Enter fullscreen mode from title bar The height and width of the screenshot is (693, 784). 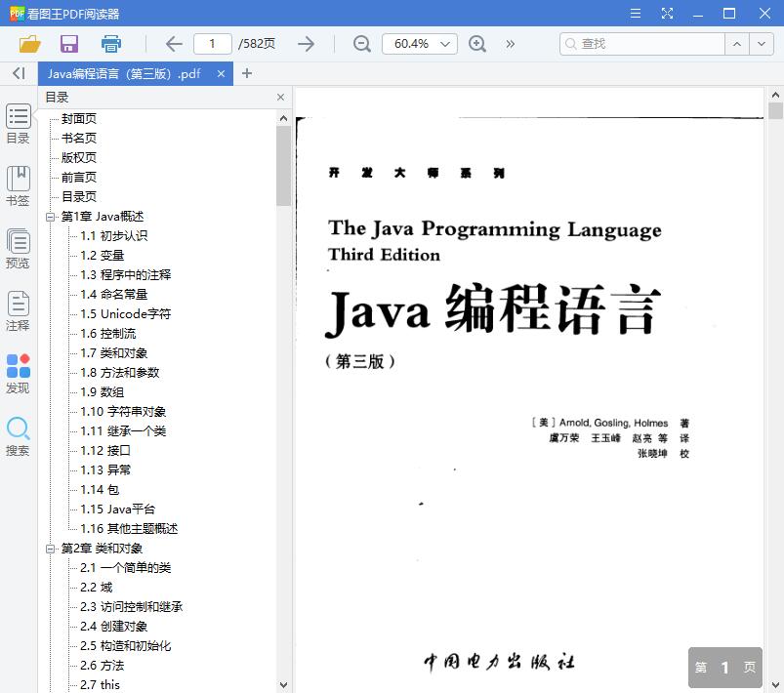[667, 14]
